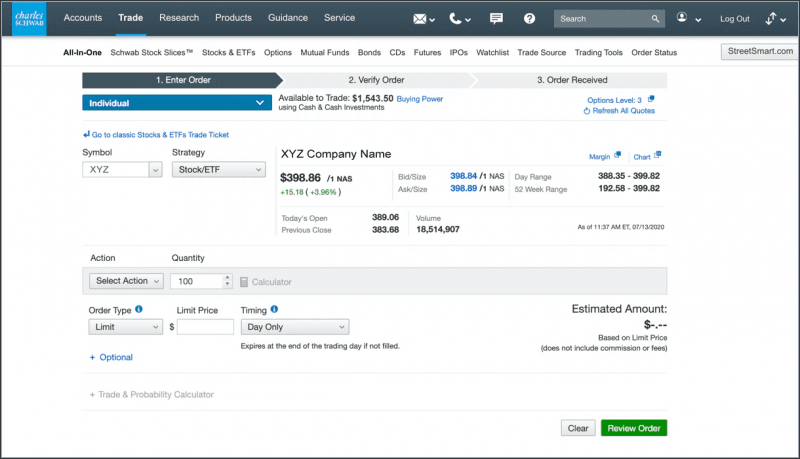Open the Timing Day Only dropdown
Viewport: 800px width, 459px height.
pos(295,327)
